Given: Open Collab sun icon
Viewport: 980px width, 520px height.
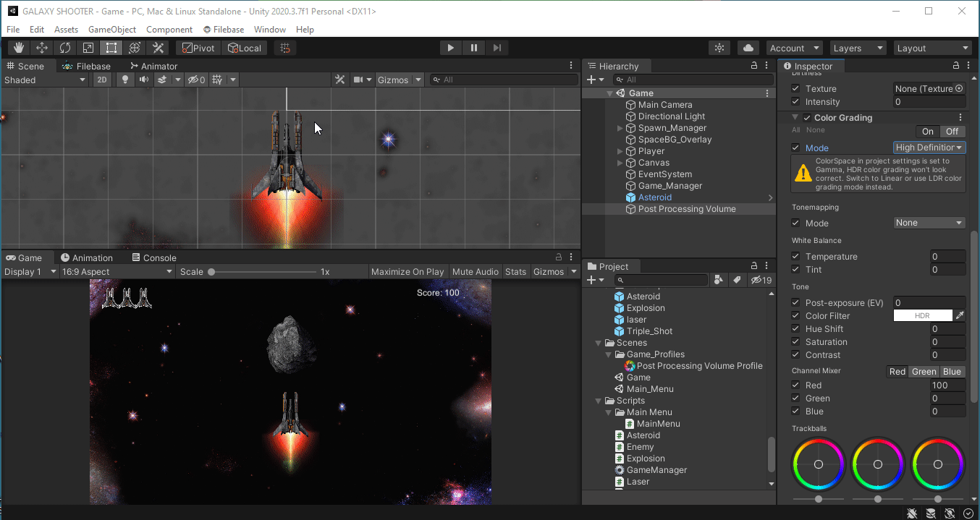Looking at the screenshot, I should [719, 48].
